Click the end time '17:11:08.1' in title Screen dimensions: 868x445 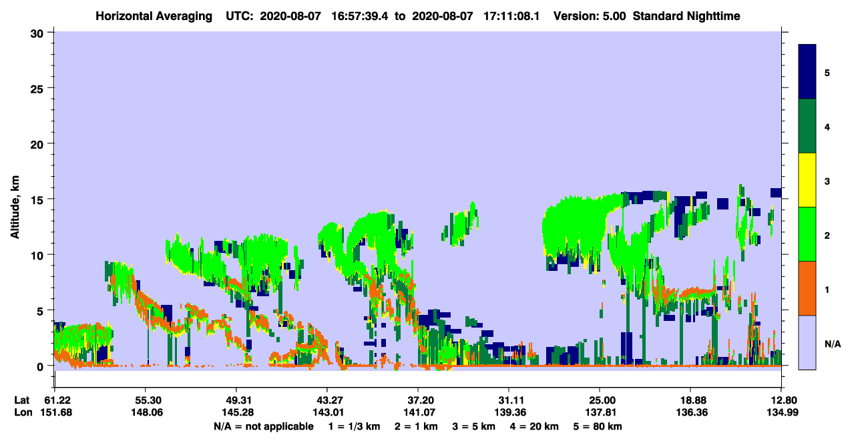(511, 16)
